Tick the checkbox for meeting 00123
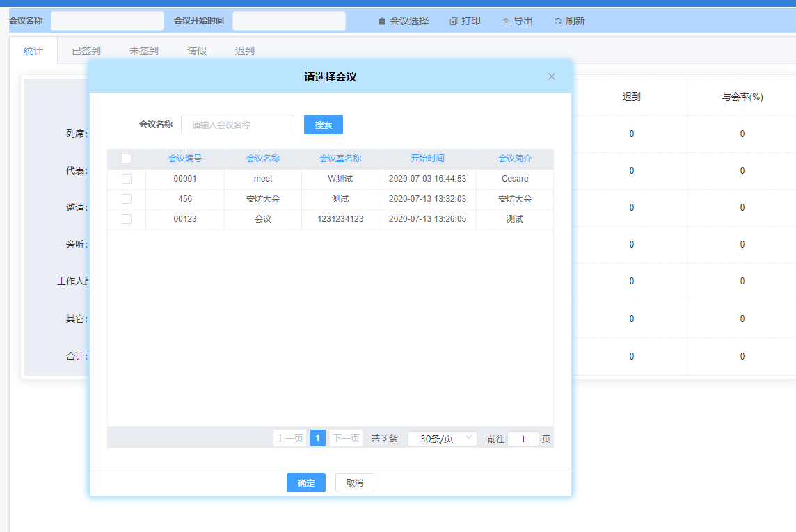This screenshot has height=532, width=796. (127, 219)
